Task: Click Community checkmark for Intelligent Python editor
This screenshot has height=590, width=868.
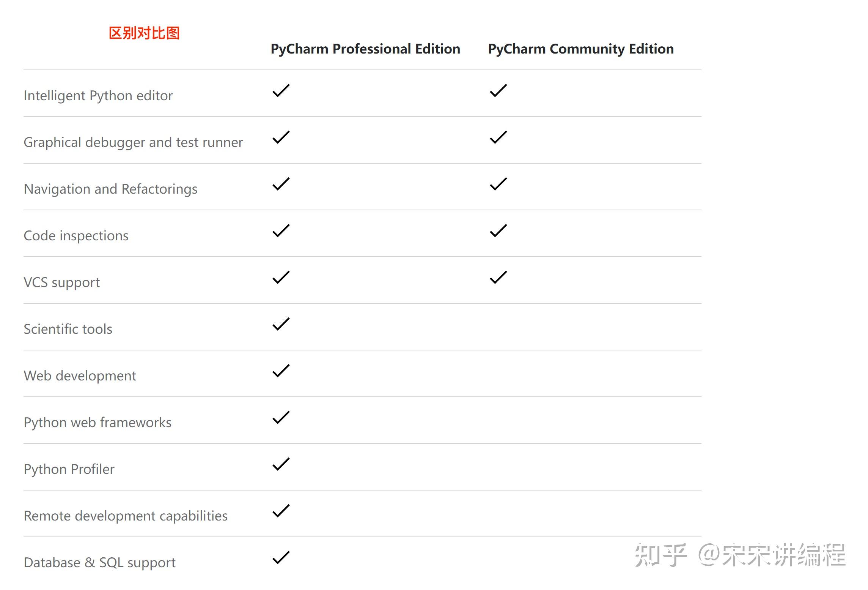Action: tap(498, 91)
